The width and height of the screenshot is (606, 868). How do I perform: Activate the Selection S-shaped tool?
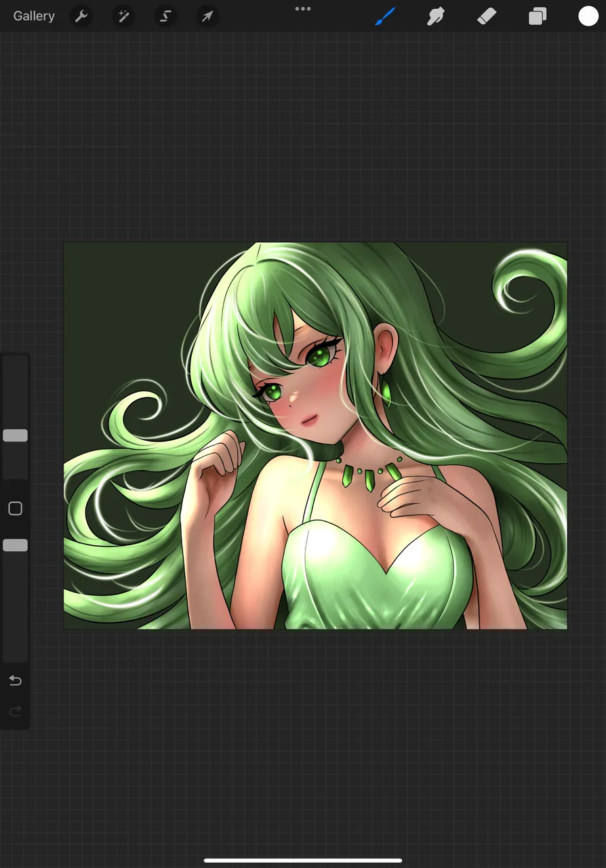pyautogui.click(x=165, y=16)
